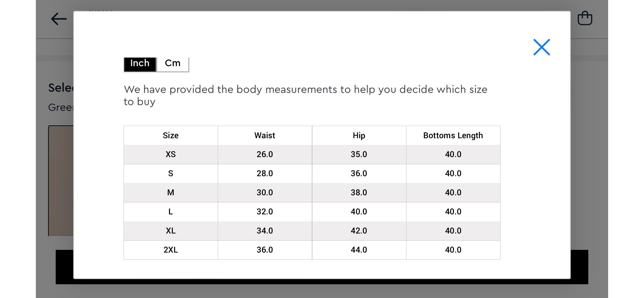644x298 pixels.
Task: Select the L size row
Action: (312, 212)
